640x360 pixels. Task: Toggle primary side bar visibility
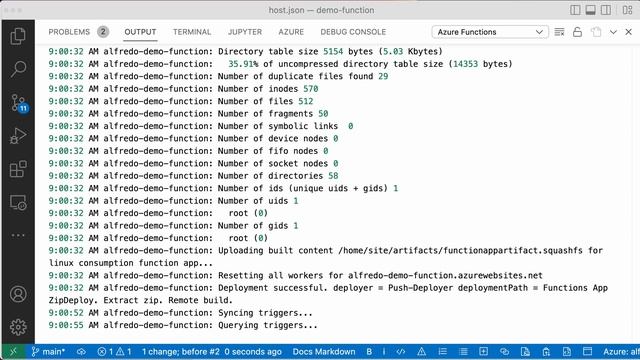point(575,10)
